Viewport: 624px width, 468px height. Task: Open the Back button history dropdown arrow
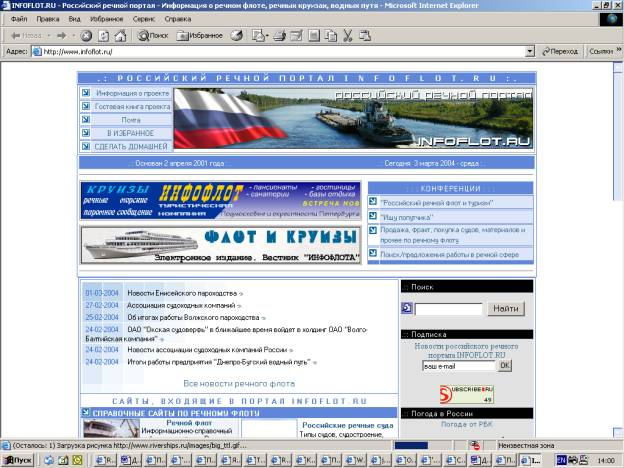pos(49,36)
